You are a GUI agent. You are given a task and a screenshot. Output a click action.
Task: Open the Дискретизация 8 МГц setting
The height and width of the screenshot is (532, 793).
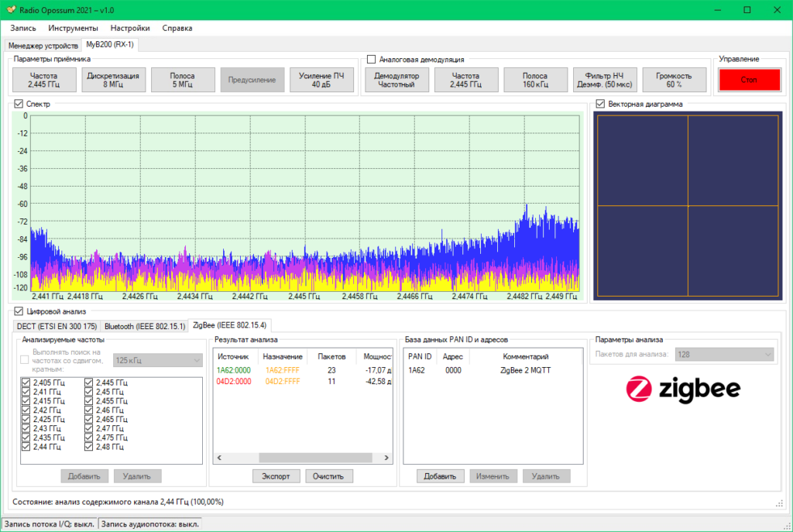click(x=112, y=80)
